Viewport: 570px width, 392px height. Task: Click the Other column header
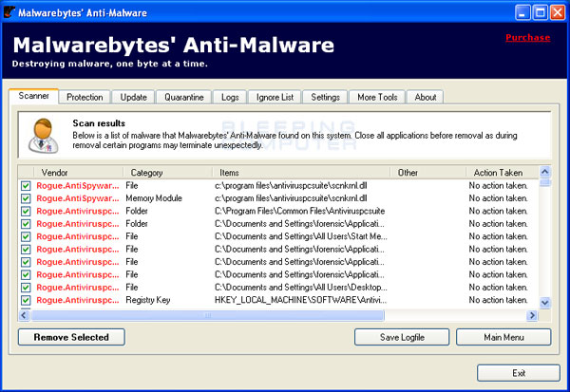428,173
